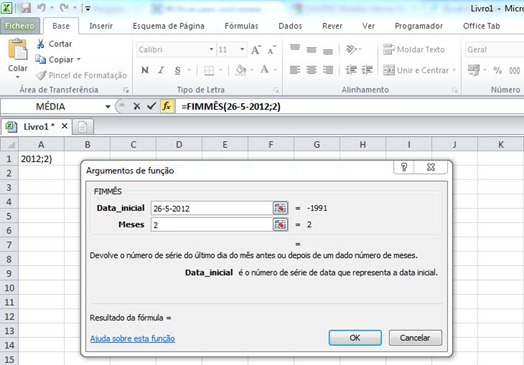Toggle underline S button
Viewport: 524px width, 365px height.
pos(177,70)
